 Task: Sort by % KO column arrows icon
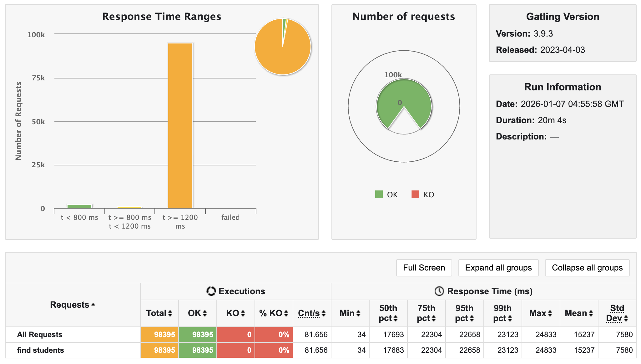(286, 313)
